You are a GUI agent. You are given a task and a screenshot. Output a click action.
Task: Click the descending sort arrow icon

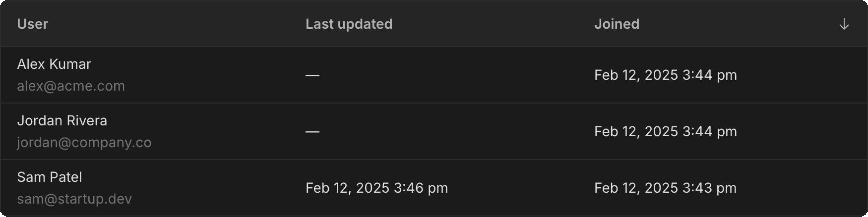point(844,24)
